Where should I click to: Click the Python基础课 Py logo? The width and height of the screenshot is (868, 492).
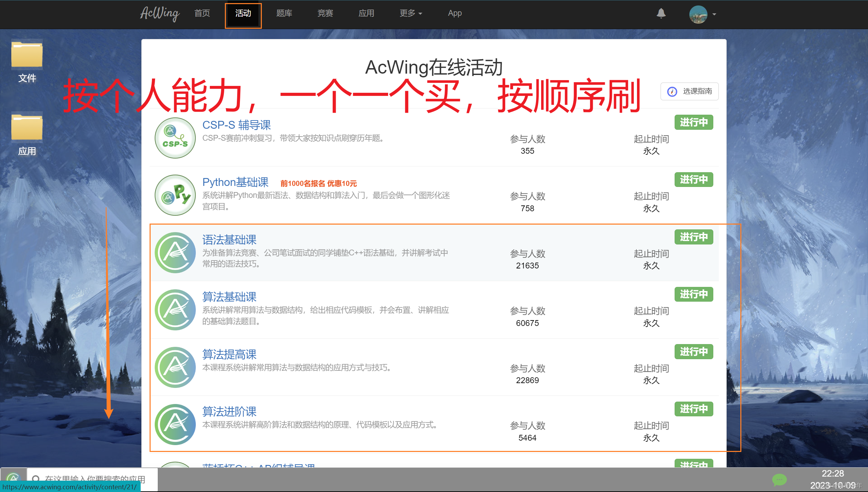pos(175,195)
